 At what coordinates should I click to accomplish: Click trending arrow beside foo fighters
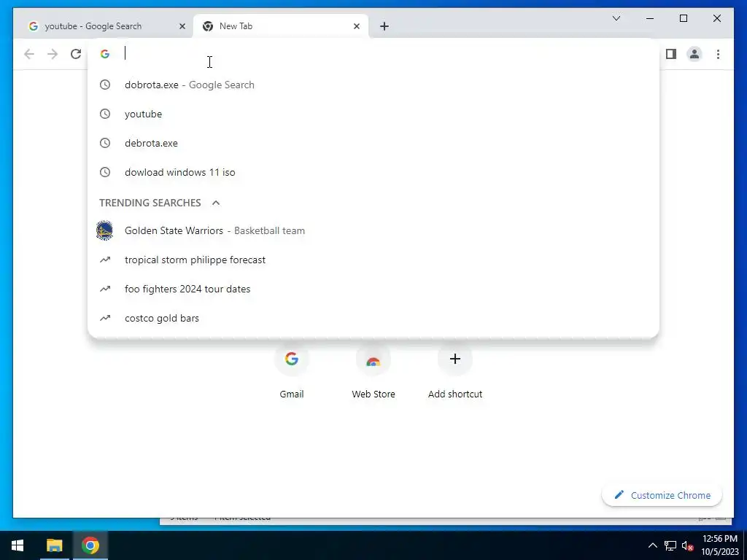coord(105,289)
